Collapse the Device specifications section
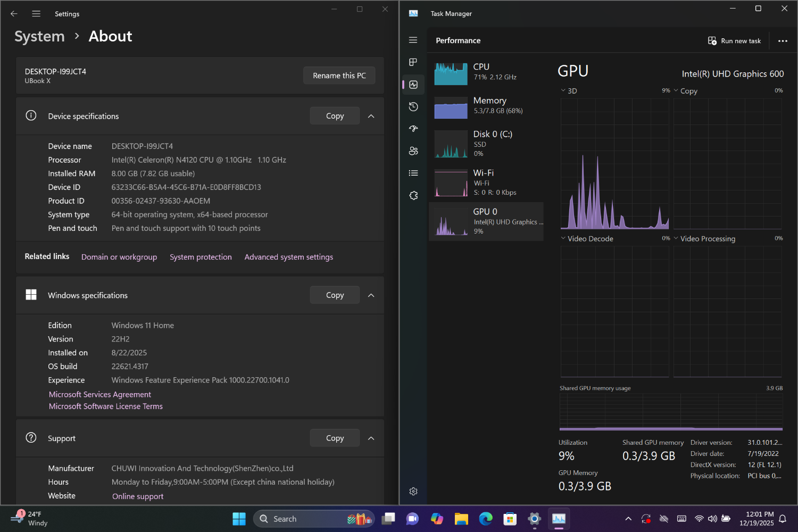 (x=371, y=116)
